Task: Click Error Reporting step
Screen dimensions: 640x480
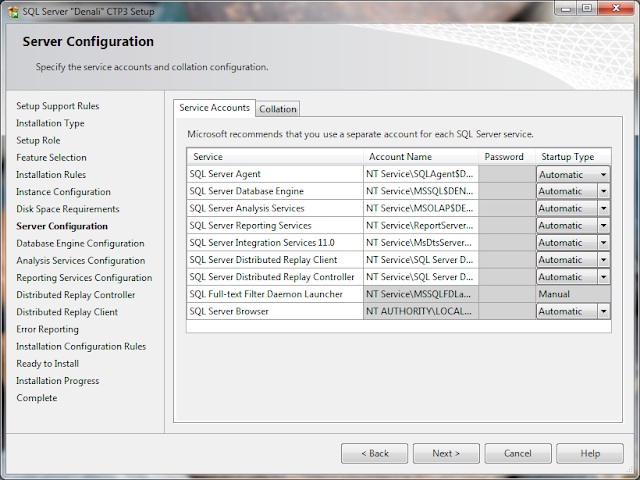Action: click(47, 329)
